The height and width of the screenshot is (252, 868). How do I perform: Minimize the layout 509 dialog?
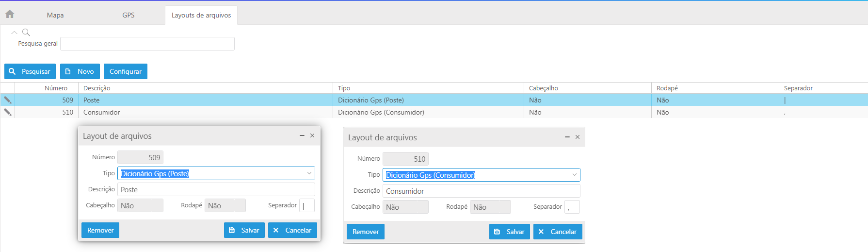tap(302, 136)
